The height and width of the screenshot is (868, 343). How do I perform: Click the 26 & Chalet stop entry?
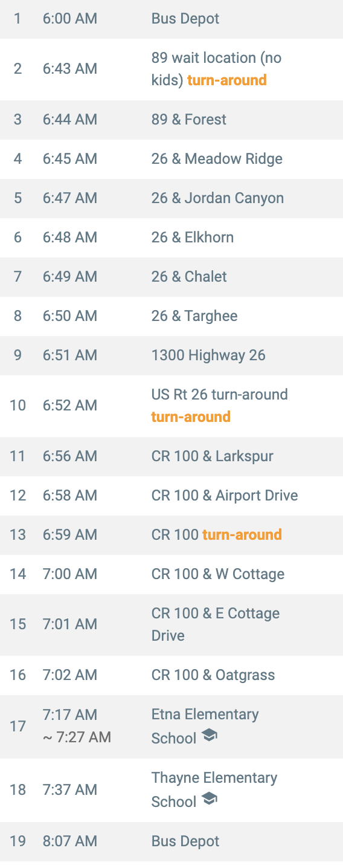(x=171, y=277)
